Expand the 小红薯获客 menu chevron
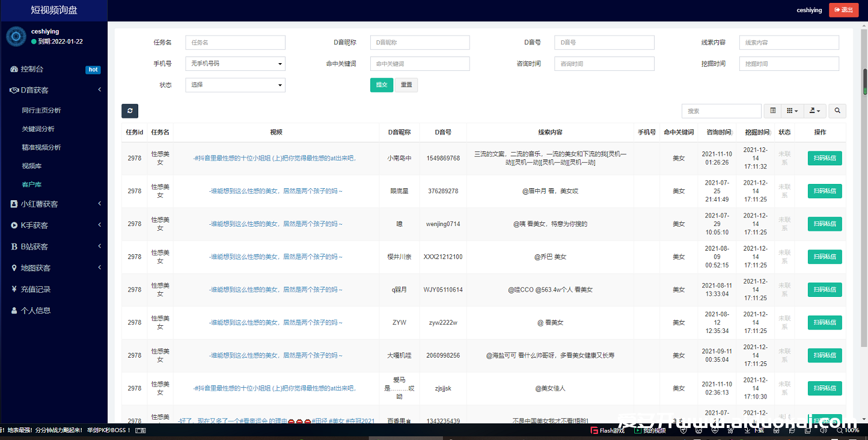Image resolution: width=868 pixels, height=440 pixels. [99, 204]
